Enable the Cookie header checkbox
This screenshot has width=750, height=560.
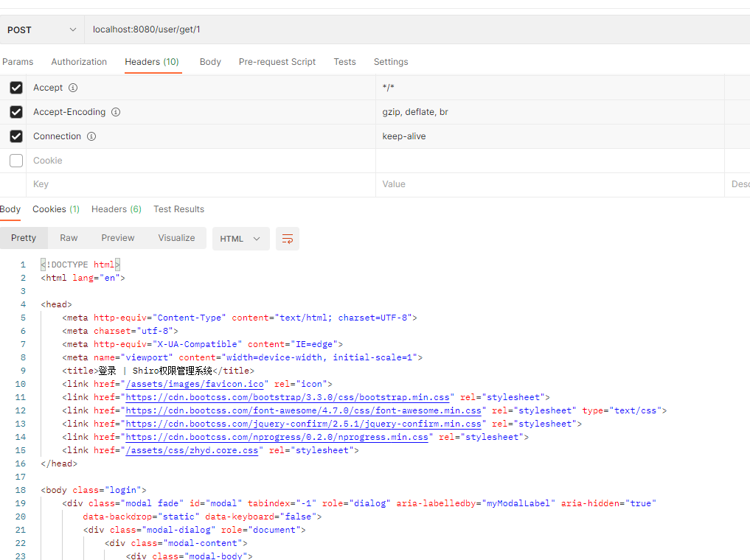(15, 160)
